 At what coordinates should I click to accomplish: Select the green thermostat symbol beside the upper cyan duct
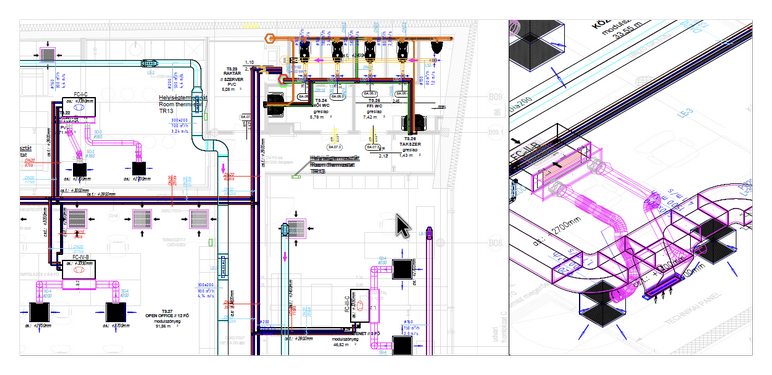click(x=206, y=117)
